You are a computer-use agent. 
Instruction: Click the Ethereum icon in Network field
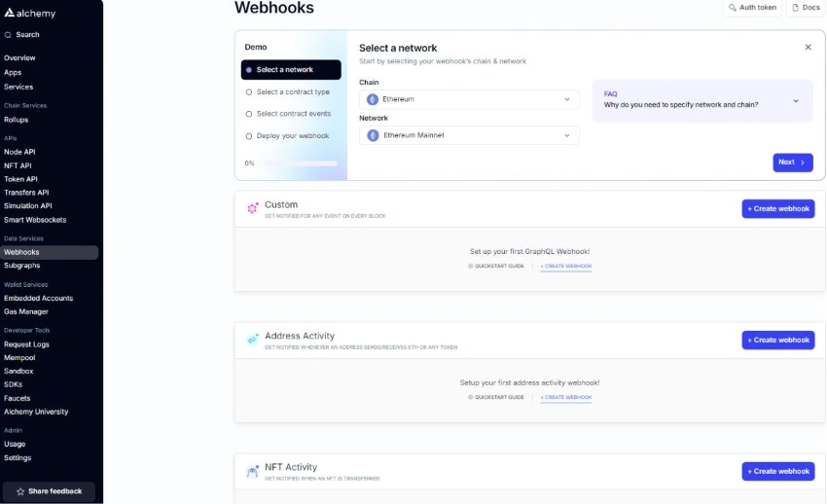coord(373,135)
